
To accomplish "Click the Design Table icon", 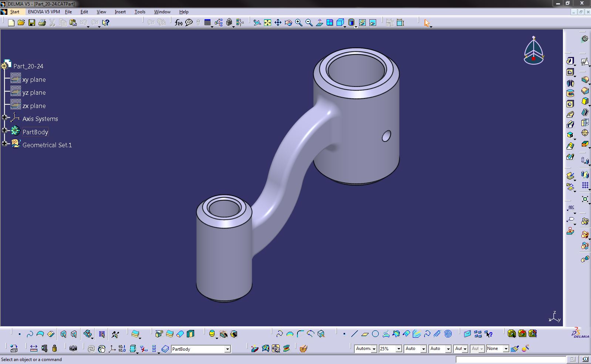I will 207,23.
